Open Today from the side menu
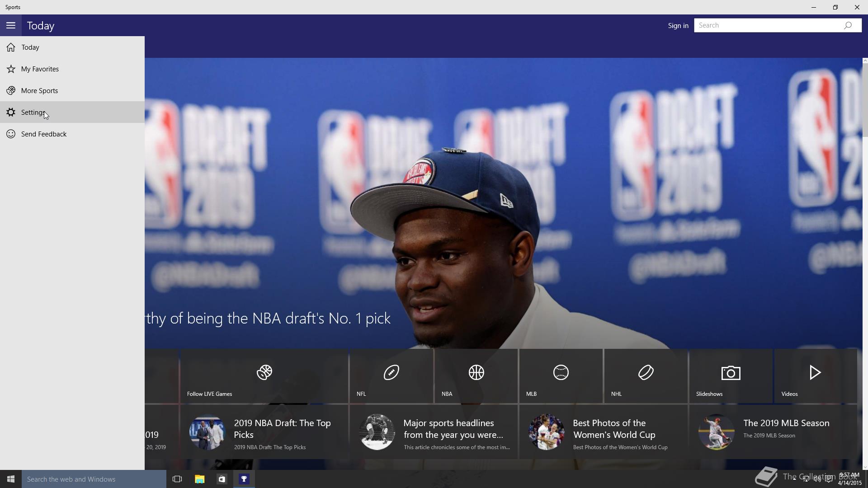868x488 pixels. tap(72, 47)
